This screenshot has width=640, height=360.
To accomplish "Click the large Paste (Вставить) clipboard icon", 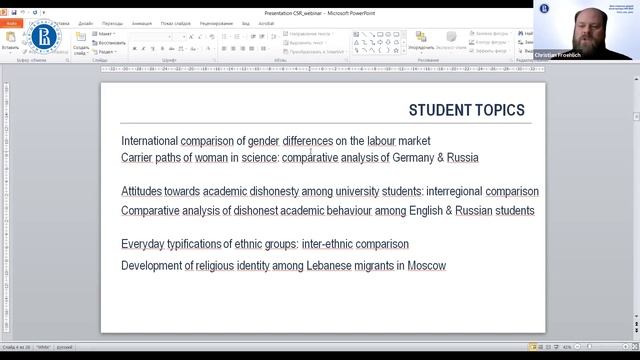I will point(10,37).
